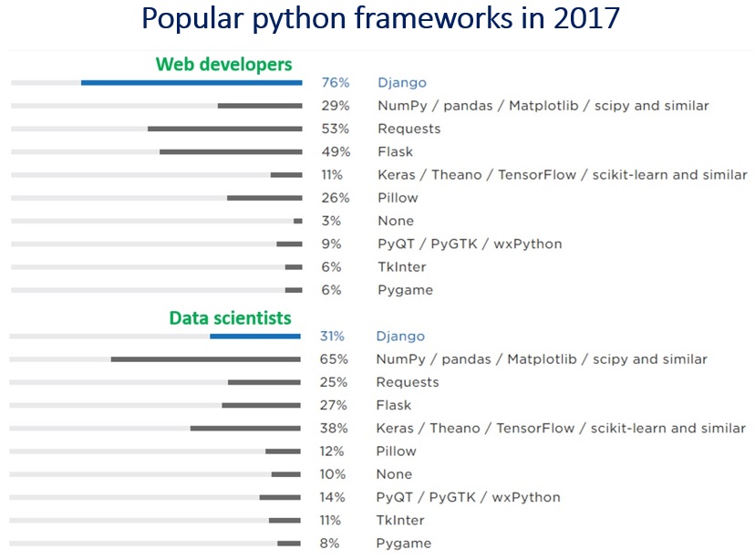This screenshot has height=560, width=755.
Task: Select the Pillow label next to 26%
Action: 398,198
